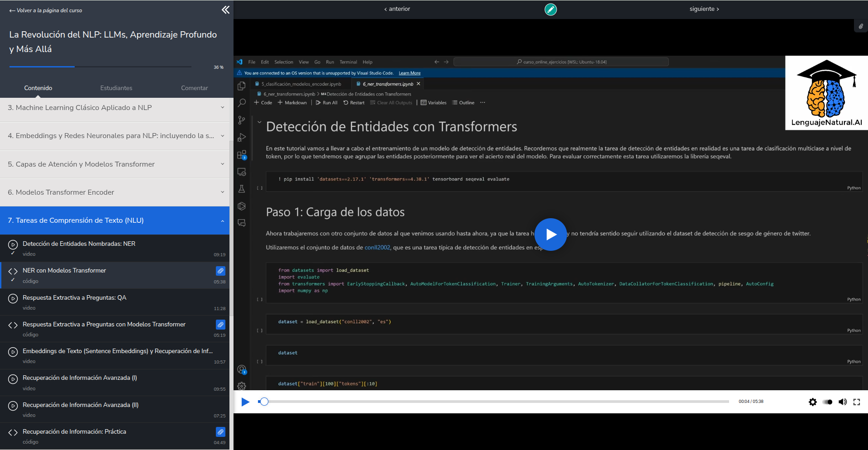Open attachment for Respuesta Extractiva con Modelos Transformer
Image resolution: width=868 pixels, height=450 pixels.
click(220, 325)
